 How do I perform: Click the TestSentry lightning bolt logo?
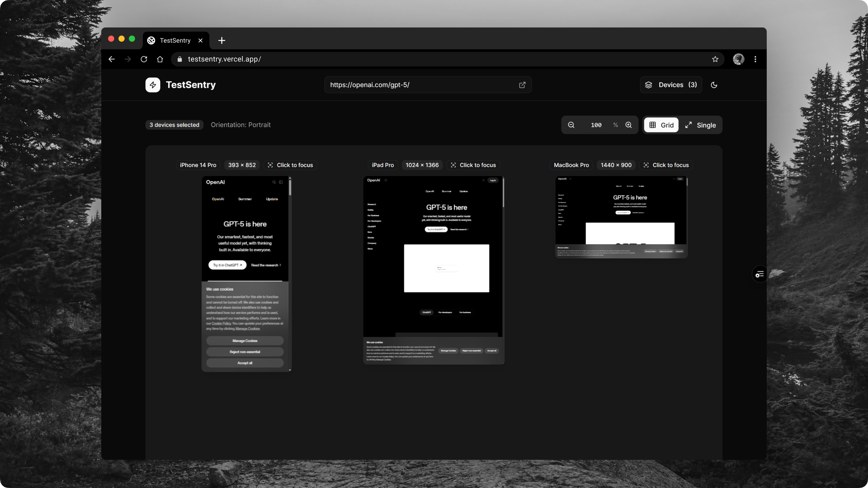point(153,85)
